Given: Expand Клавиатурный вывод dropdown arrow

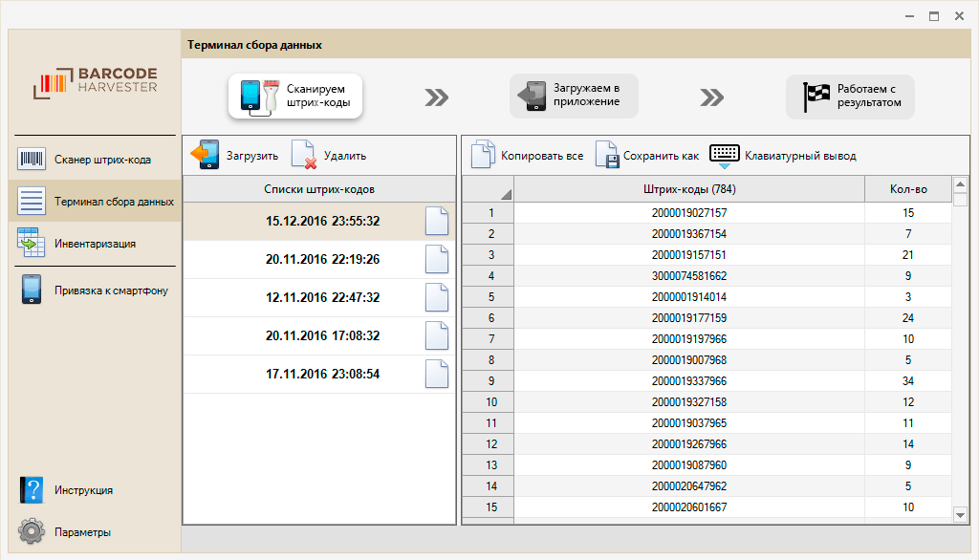Looking at the screenshot, I should click(725, 166).
